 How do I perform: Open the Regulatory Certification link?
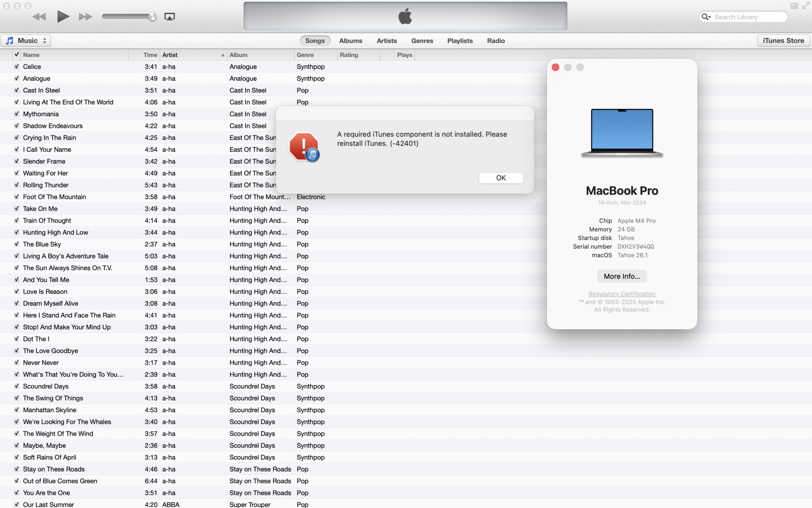tap(622, 294)
